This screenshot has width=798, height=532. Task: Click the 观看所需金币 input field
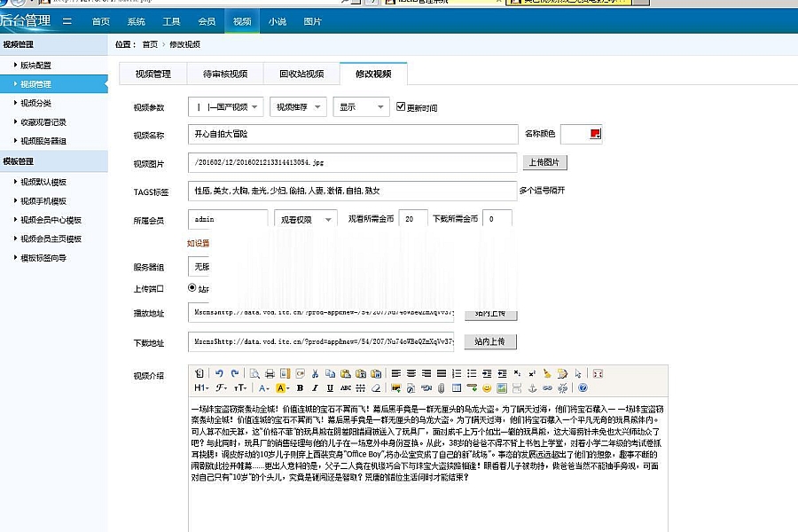(412, 219)
